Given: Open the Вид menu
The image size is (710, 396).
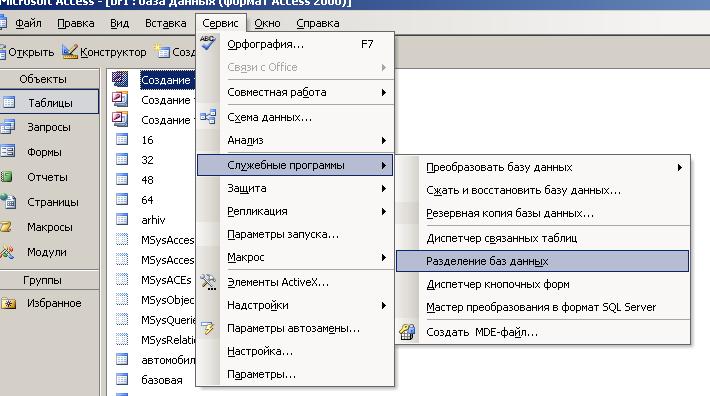Looking at the screenshot, I should (x=120, y=23).
